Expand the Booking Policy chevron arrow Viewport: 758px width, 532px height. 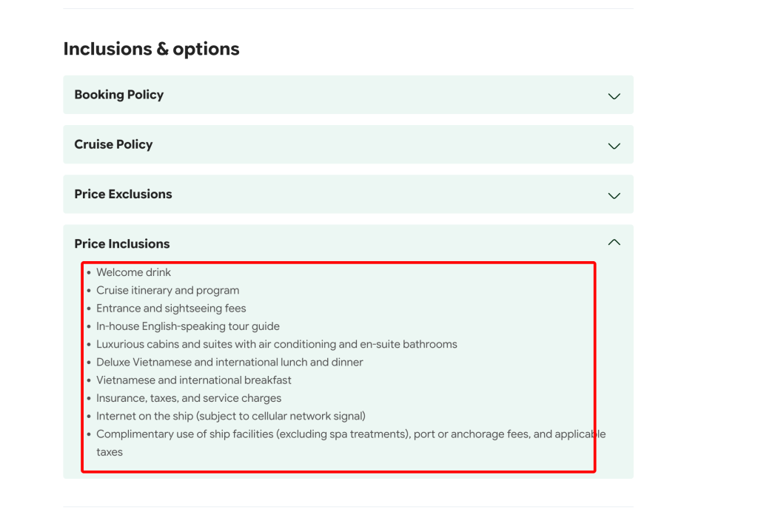[x=614, y=96]
